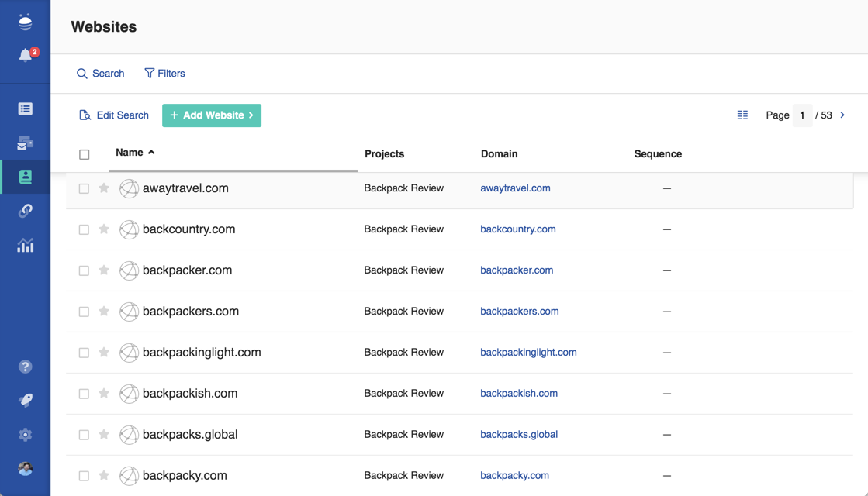
Task: Open the rocket icon in sidebar
Action: click(x=26, y=401)
